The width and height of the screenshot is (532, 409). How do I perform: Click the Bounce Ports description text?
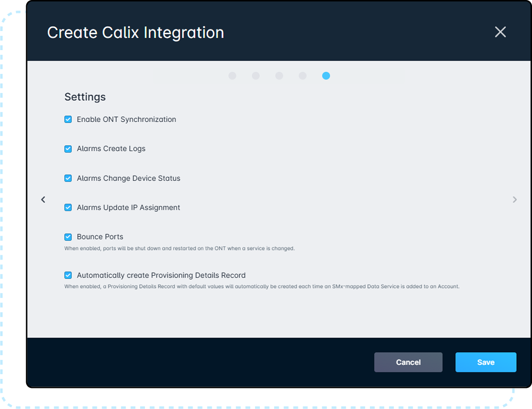pos(180,248)
